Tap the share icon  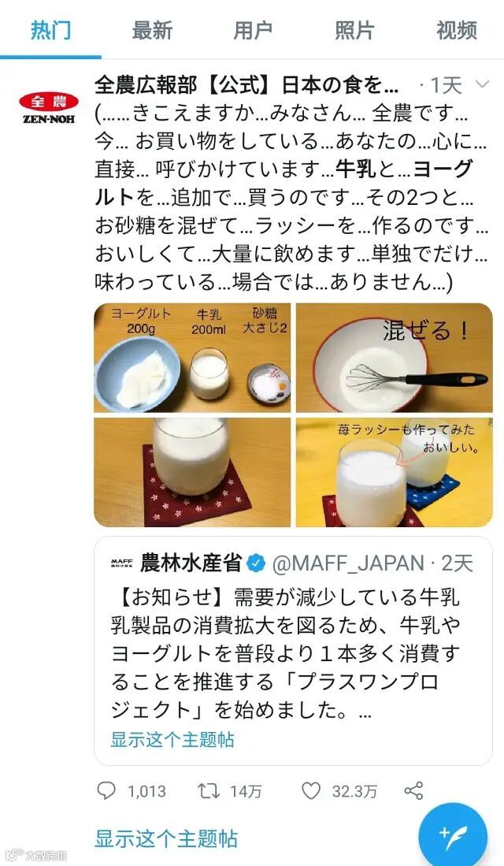413,791
